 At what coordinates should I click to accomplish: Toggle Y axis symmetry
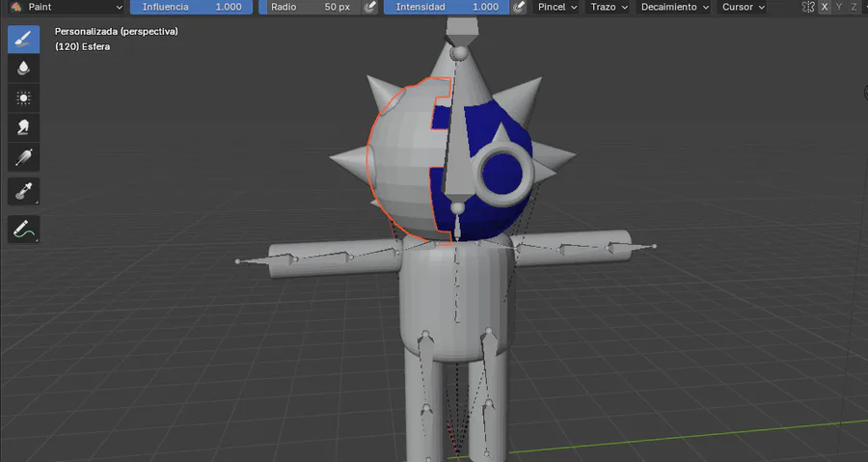pos(839,7)
